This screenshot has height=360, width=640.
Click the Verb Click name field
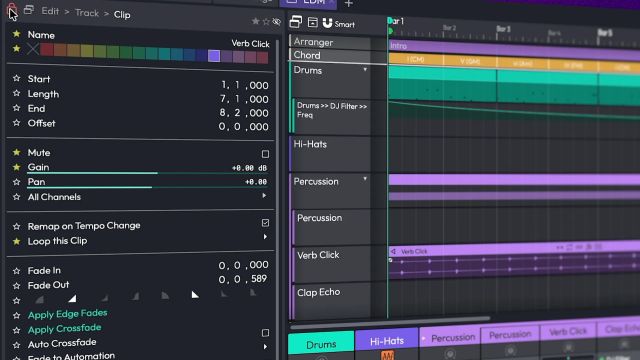pyautogui.click(x=250, y=44)
